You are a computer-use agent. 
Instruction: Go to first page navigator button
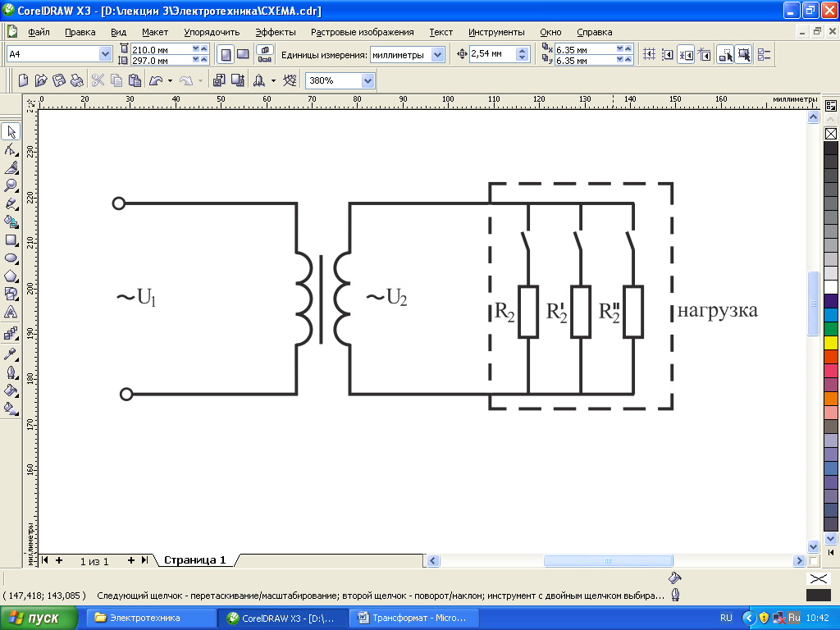pos(45,560)
